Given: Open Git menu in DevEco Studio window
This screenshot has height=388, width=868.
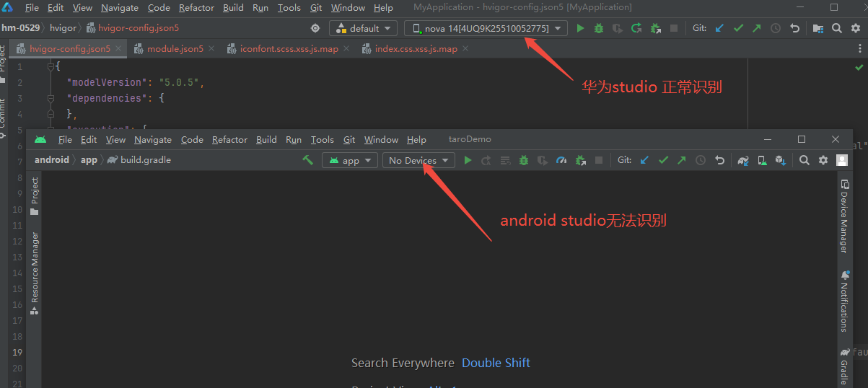Looking at the screenshot, I should click(x=316, y=7).
